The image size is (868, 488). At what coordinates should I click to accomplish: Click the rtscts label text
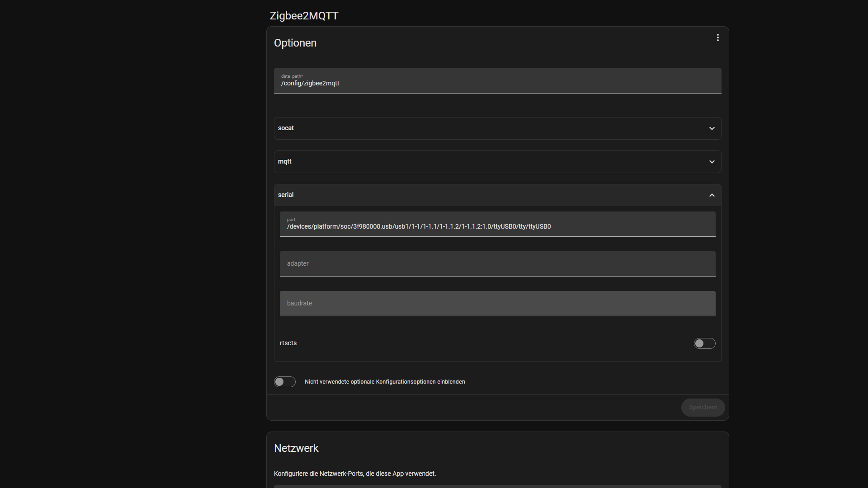(288, 343)
